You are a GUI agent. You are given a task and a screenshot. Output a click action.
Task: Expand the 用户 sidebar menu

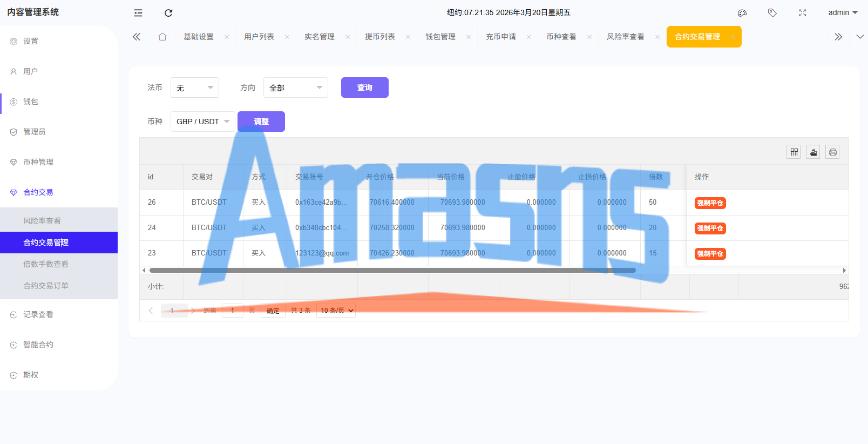point(59,71)
